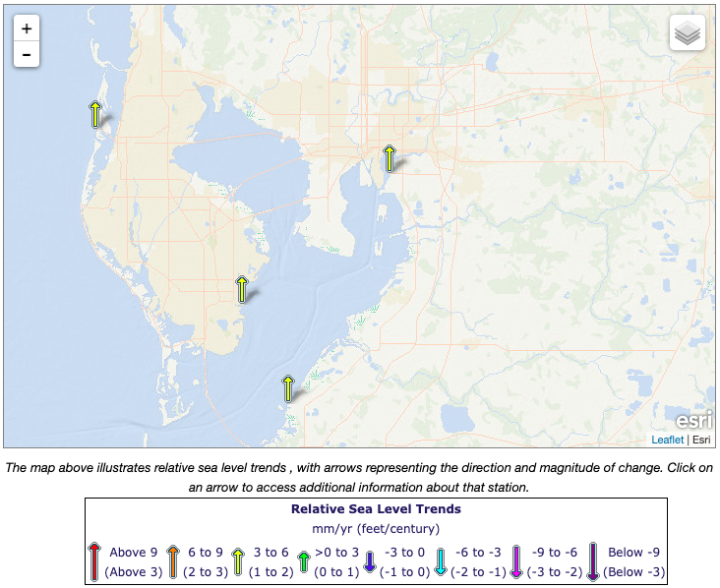The image size is (720, 588).
Task: Click the blue '-3 to 0' legend arrow
Action: point(370,562)
